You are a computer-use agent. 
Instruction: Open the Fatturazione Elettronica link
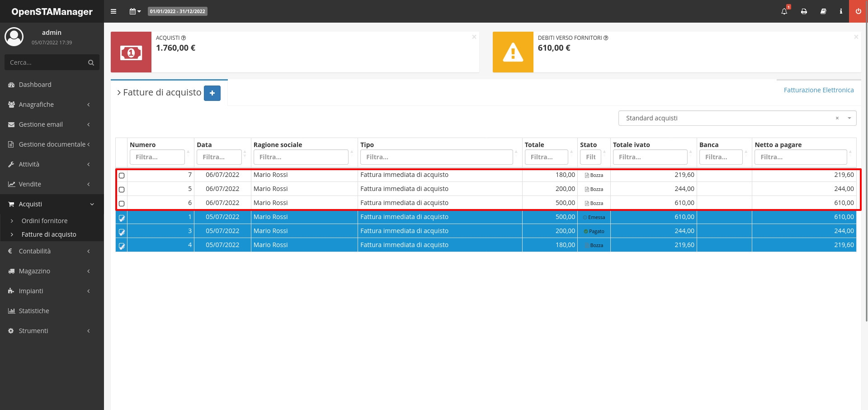pos(818,90)
